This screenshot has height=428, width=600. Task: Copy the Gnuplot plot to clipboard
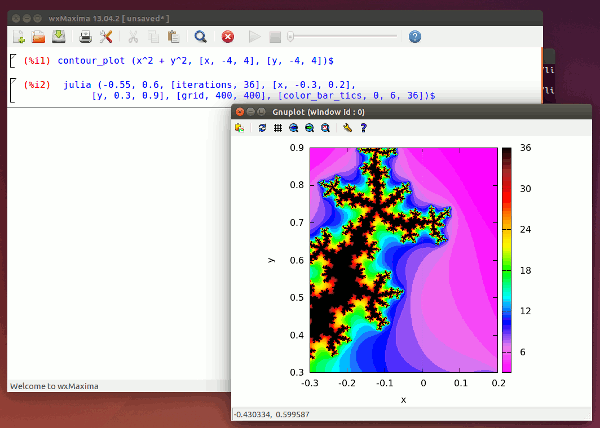[x=240, y=128]
